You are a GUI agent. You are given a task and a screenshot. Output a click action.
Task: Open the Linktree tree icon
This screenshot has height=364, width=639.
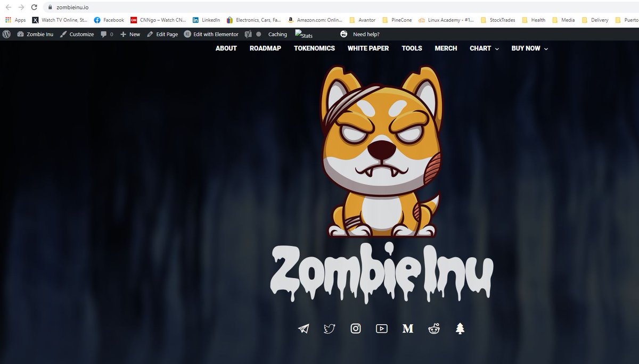[x=460, y=328]
